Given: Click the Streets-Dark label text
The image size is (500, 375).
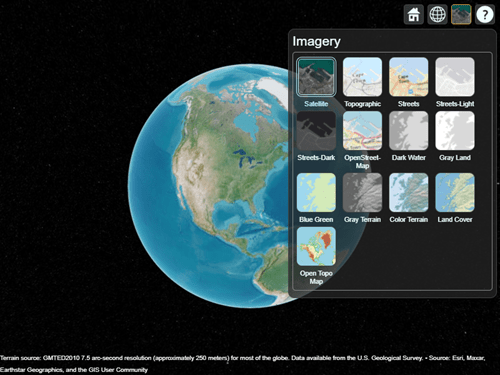Looking at the screenshot, I should [316, 158].
